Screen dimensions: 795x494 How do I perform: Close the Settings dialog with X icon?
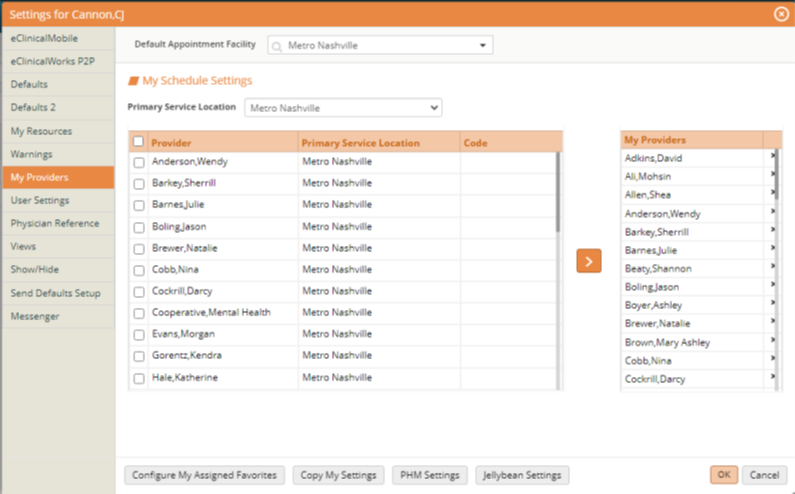coord(781,14)
